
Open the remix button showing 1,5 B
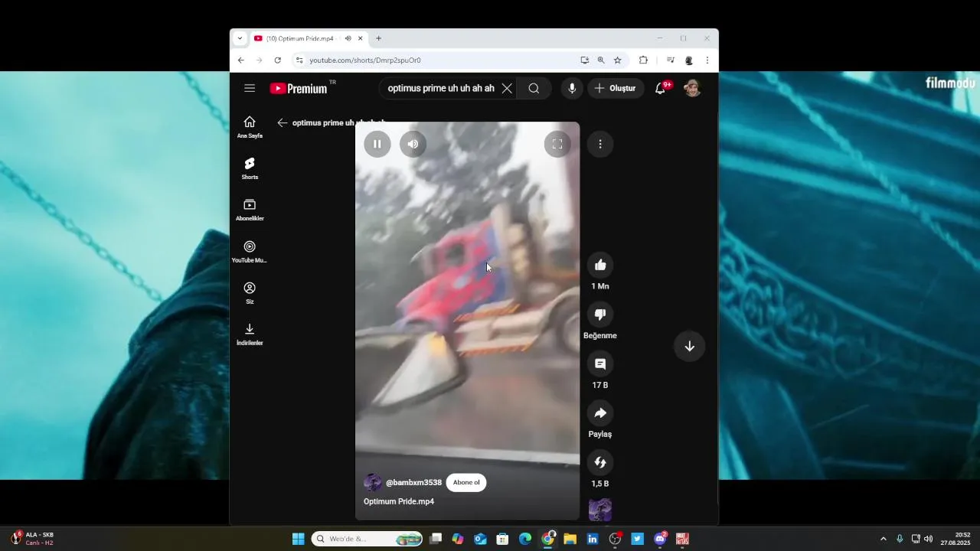[x=600, y=462]
